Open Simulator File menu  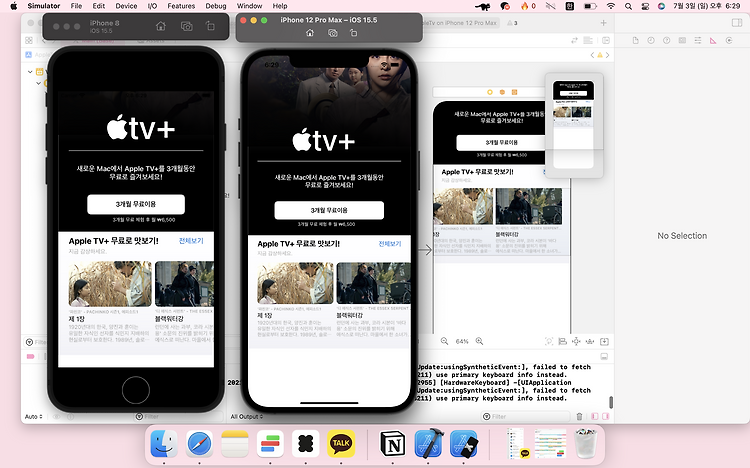pyautogui.click(x=76, y=6)
